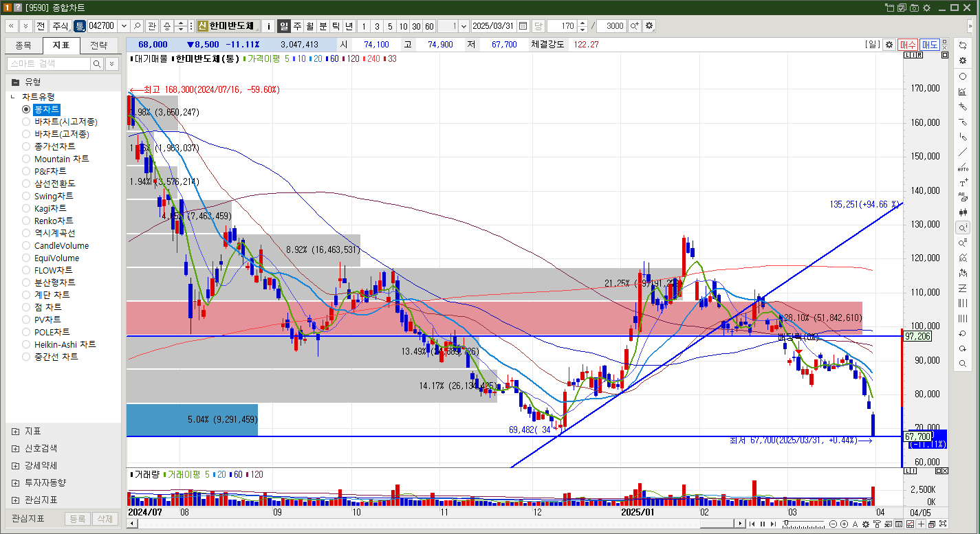Select the 주 weekly period

[x=297, y=26]
